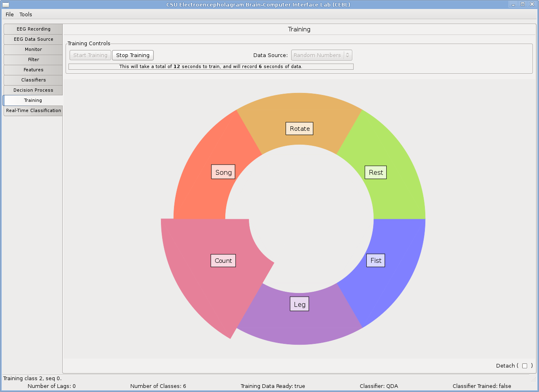This screenshot has width=539, height=392.
Task: Open the Decision Process tab
Action: click(33, 90)
